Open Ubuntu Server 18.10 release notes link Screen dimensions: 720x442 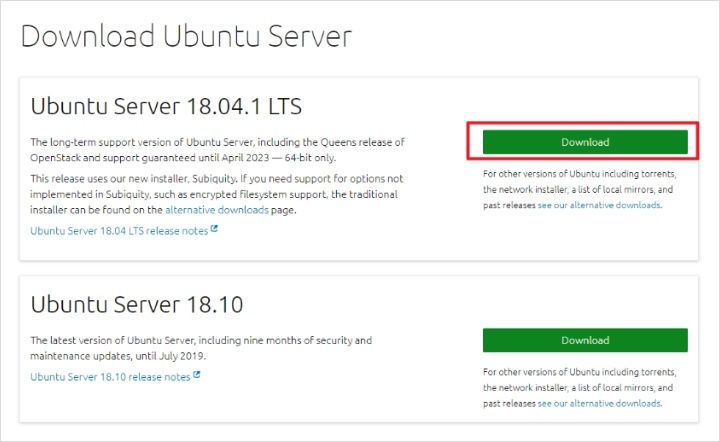(110, 377)
